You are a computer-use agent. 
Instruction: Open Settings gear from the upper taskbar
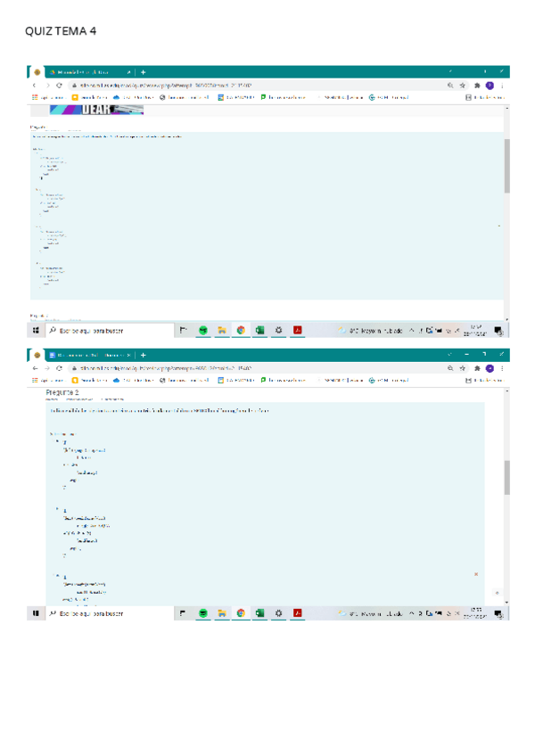[x=278, y=330]
